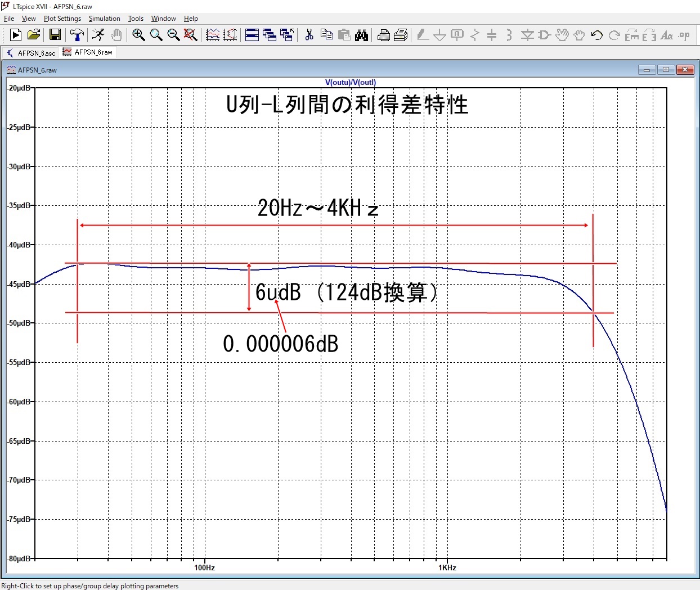Click the Pick Visible Traces icon
The width and height of the screenshot is (700, 590).
(x=213, y=35)
